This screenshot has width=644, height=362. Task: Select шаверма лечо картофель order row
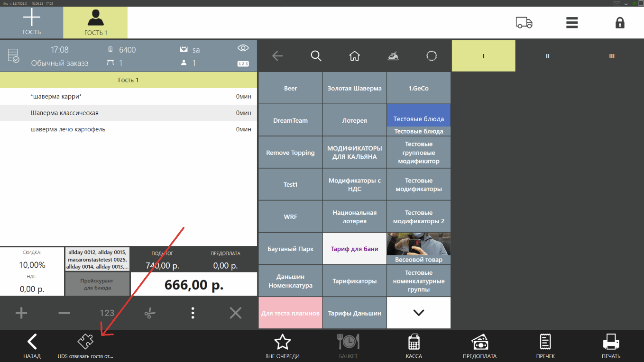pos(129,129)
